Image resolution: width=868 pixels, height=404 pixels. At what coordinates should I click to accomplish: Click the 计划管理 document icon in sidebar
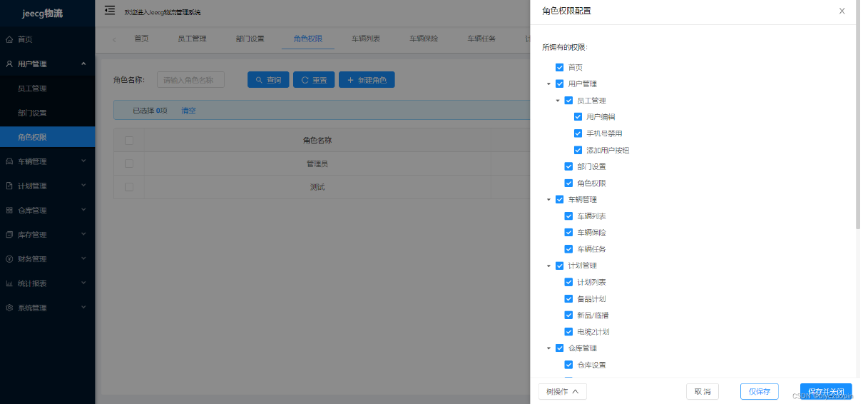(x=9, y=186)
